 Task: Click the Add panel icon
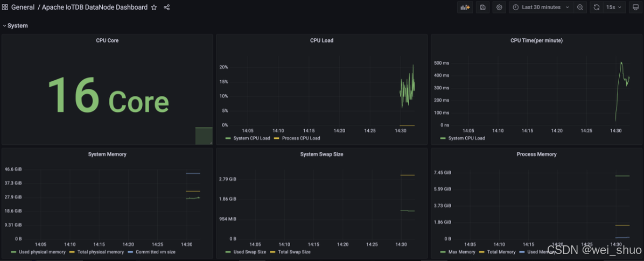click(464, 8)
